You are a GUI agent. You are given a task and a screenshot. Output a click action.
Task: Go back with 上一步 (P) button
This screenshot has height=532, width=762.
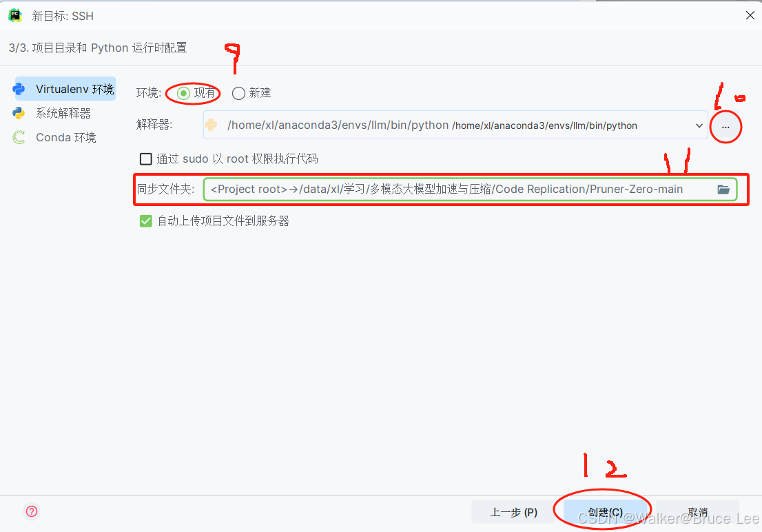click(514, 511)
